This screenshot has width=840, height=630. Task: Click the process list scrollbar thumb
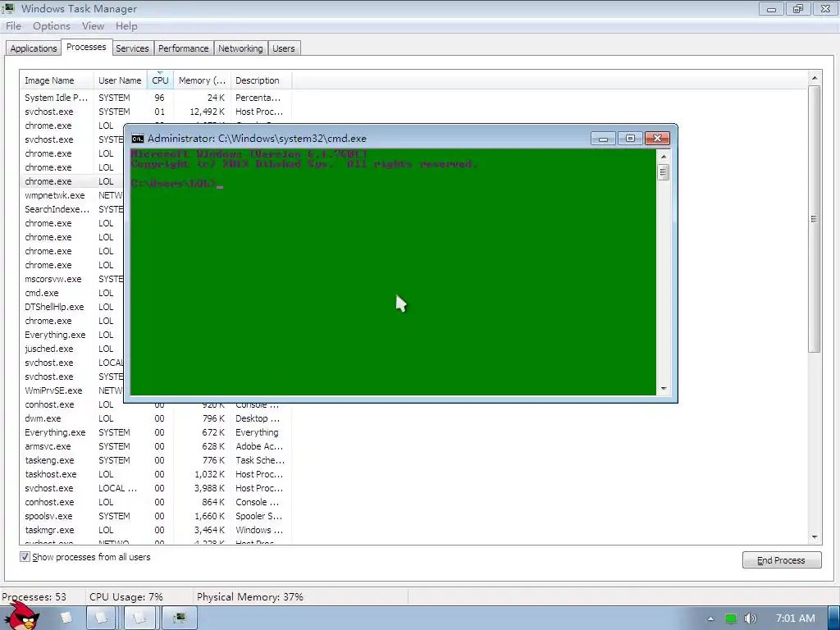click(x=815, y=218)
